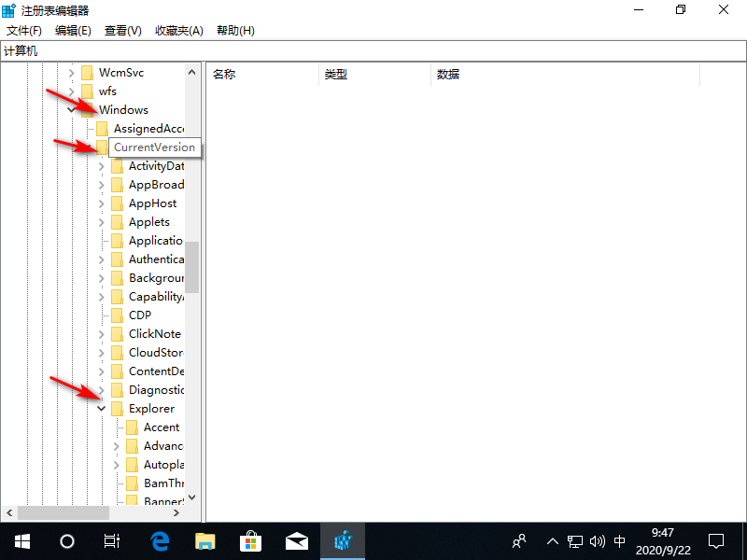This screenshot has width=747, height=560.
Task: Open Microsoft Edge from the taskbar
Action: [159, 541]
